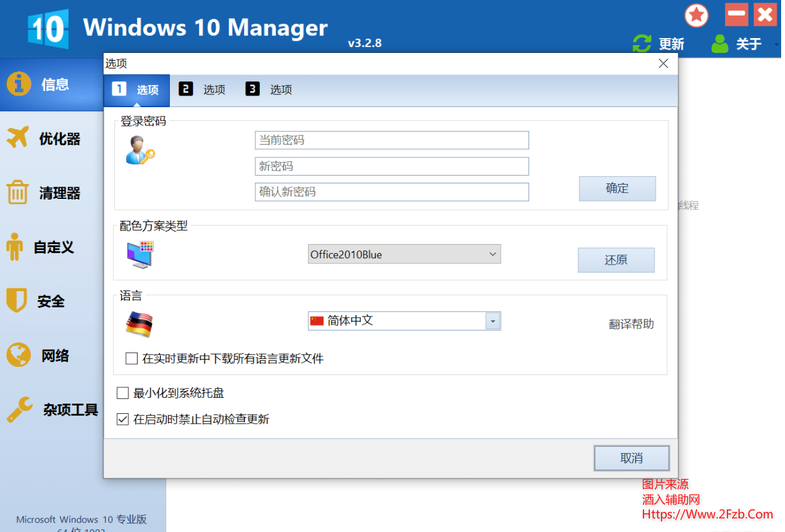This screenshot has height=532, width=785.
Task: Switch to the first 选项 tab label
Action: point(148,90)
